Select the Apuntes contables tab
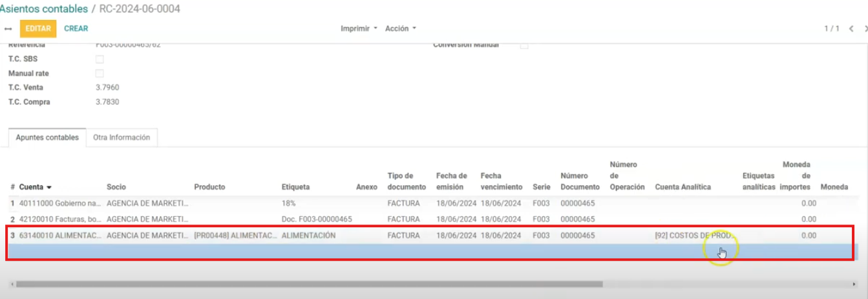Viewport: 868px width, 299px height. pyautogui.click(x=47, y=138)
